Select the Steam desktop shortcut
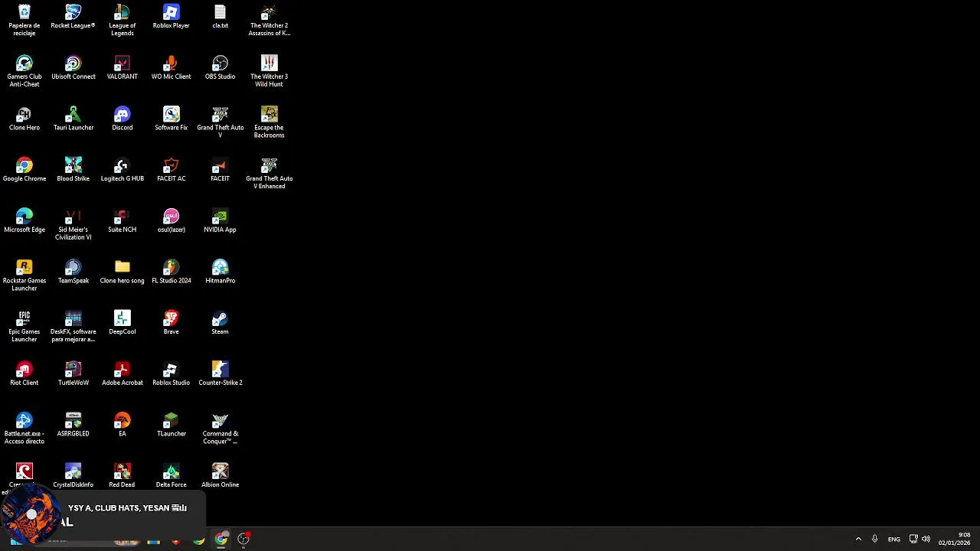Viewport: 980px width, 551px height. pyautogui.click(x=220, y=323)
